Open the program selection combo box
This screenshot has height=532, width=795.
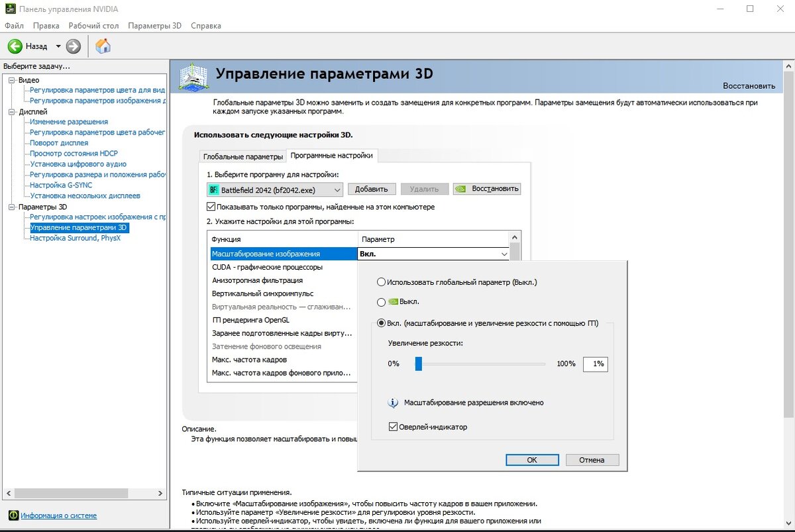point(274,189)
